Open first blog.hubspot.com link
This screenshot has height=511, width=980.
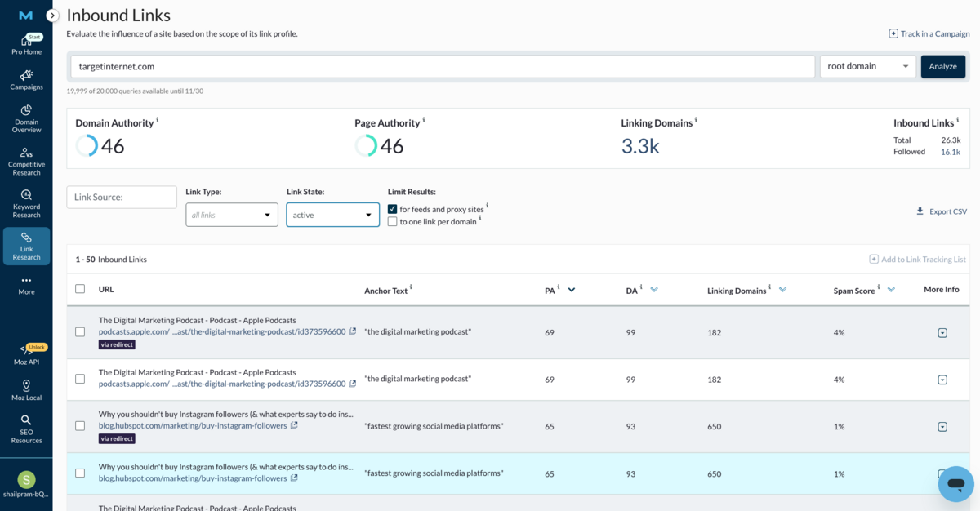click(193, 425)
